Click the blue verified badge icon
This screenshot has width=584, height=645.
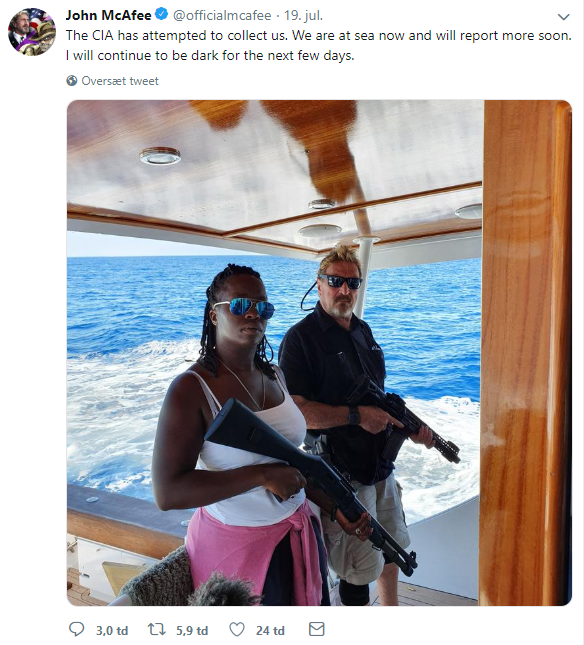162,14
